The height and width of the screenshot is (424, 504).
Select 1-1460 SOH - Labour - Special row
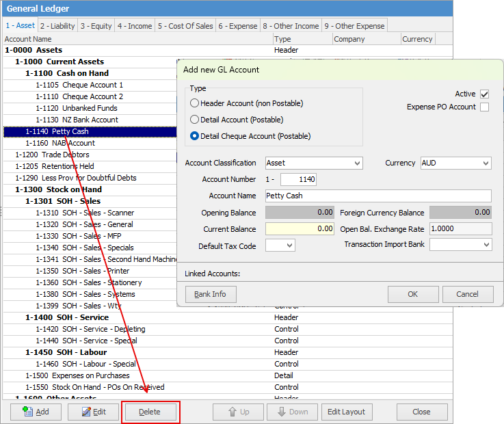pos(228,364)
